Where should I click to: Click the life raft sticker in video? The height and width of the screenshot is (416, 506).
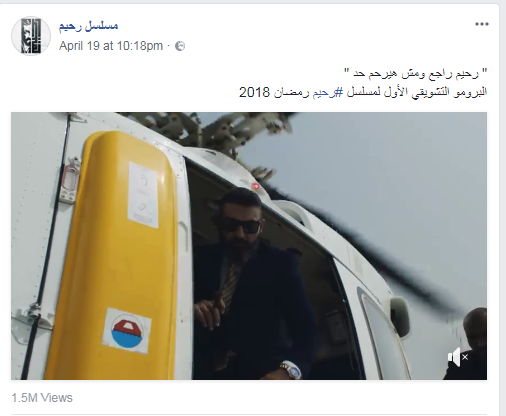[x=127, y=331]
